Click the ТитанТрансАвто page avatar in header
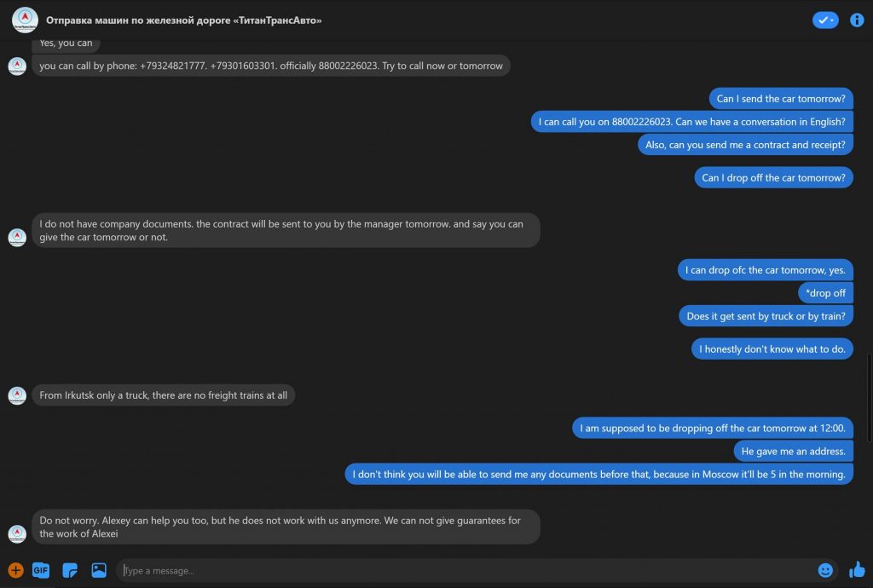This screenshot has height=588, width=873. click(x=25, y=20)
